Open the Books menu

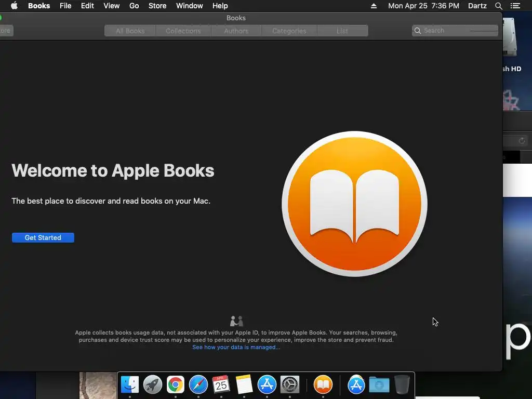[39, 6]
